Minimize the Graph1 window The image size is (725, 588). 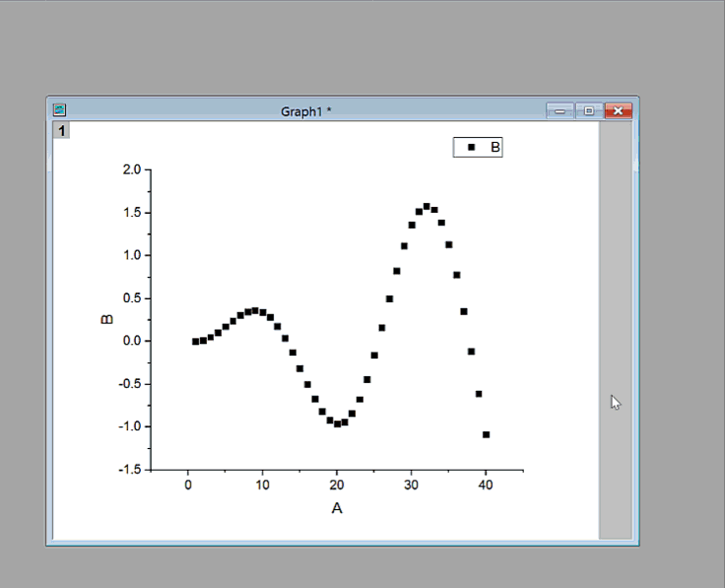click(560, 110)
